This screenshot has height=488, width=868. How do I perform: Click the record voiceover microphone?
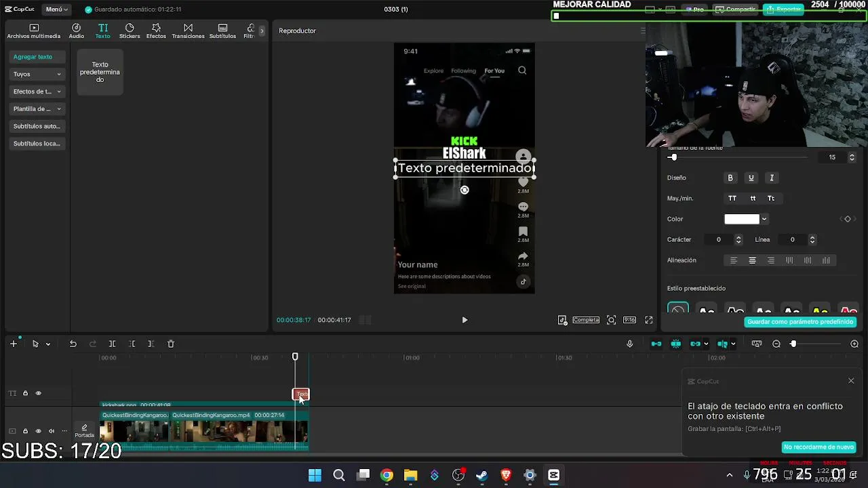(x=629, y=344)
